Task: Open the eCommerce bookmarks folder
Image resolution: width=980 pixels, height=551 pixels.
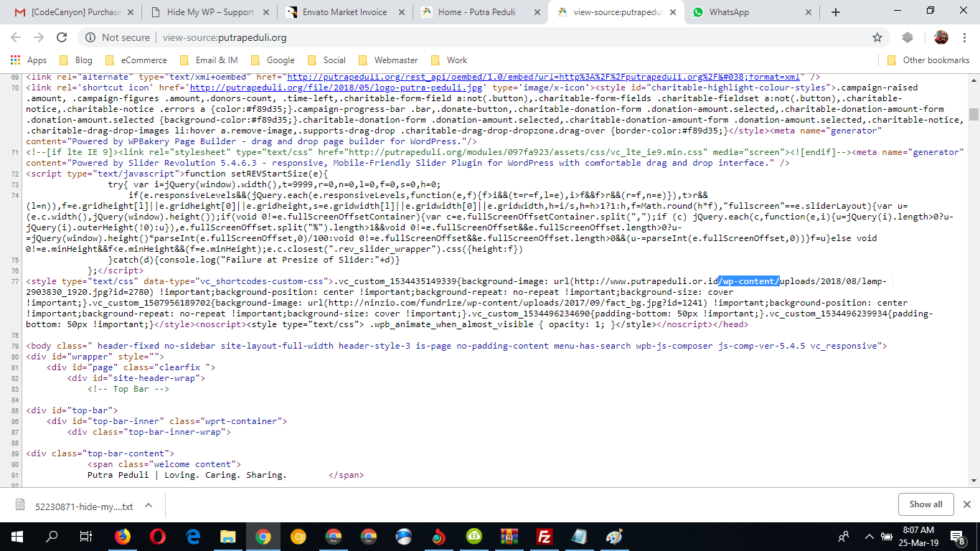Action: (x=136, y=60)
